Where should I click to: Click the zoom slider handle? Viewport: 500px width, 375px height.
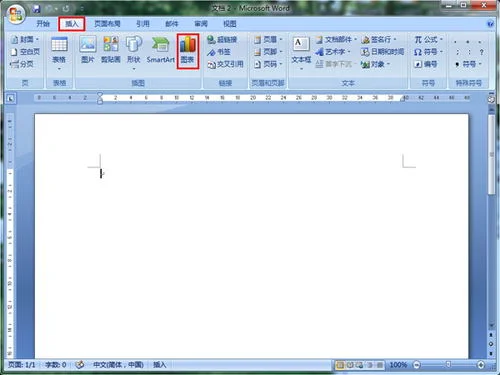[x=448, y=365]
